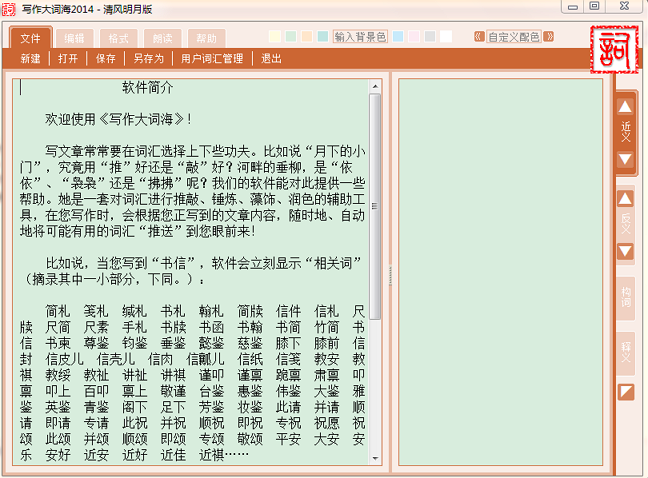
Task: Click the editor vertical scrollbar thumb
Action: 375,206
